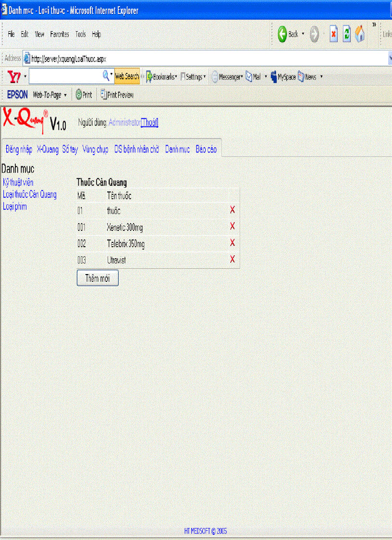The image size is (392, 540).
Task: Open the Back button history dropdown arrow
Action: tap(303, 34)
